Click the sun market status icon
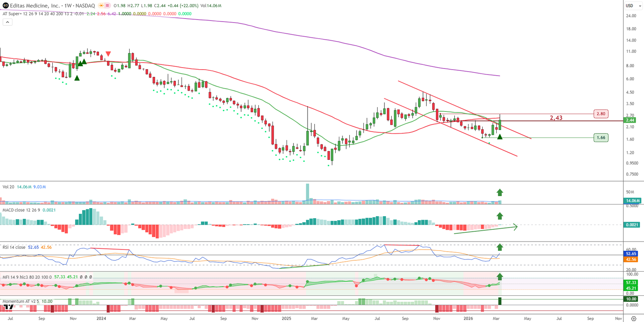The height and width of the screenshot is (322, 644). click(101, 6)
